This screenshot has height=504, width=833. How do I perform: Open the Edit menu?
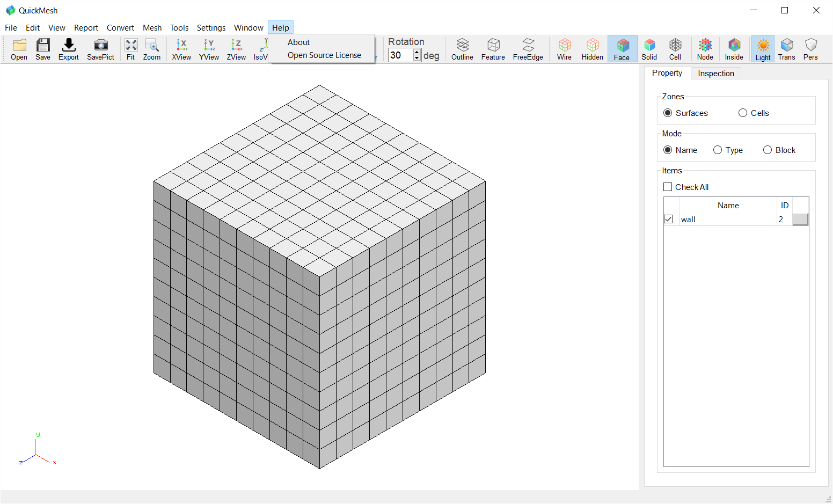33,28
